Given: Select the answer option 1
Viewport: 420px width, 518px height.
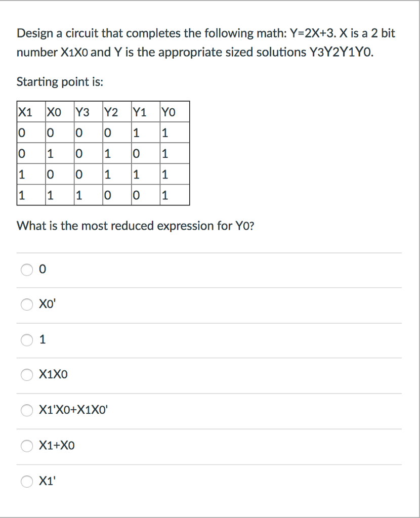Looking at the screenshot, I should tap(27, 340).
